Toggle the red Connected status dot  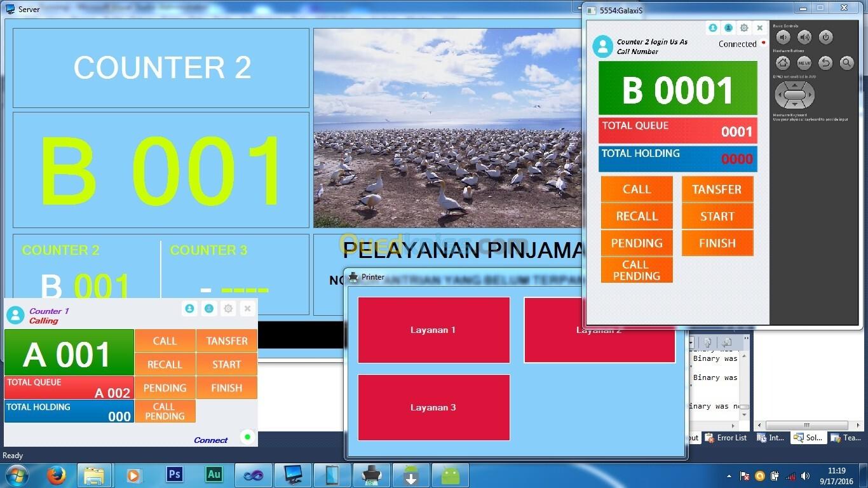click(x=763, y=43)
